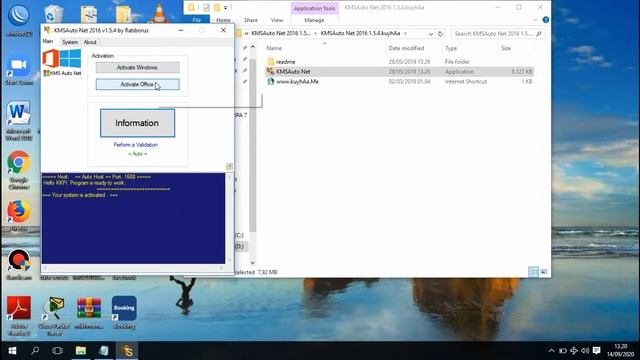640x360 pixels.
Task: Open the Home tab in Explorer ribbon
Action: [x=223, y=20]
